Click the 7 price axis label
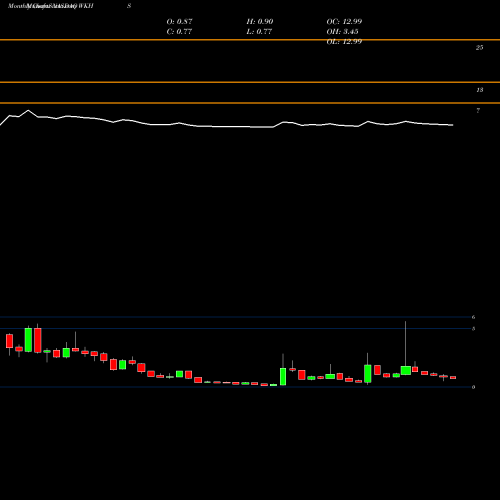This screenshot has width=500, height=500. (478, 111)
